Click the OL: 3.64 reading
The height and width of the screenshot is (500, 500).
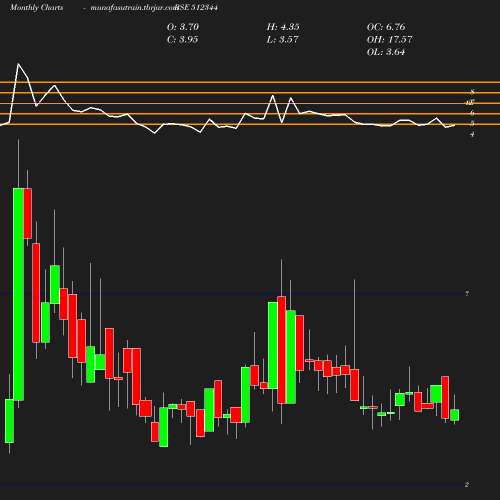tap(386, 52)
